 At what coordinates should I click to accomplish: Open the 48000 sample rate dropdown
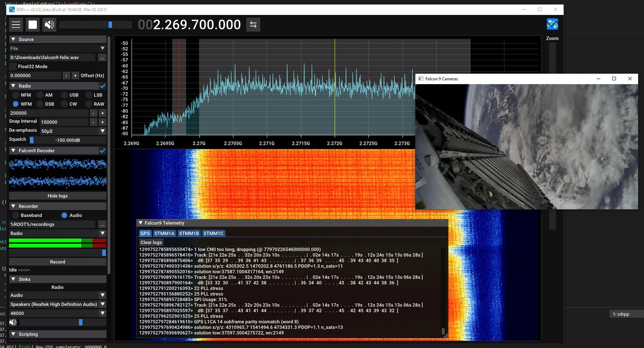57,313
